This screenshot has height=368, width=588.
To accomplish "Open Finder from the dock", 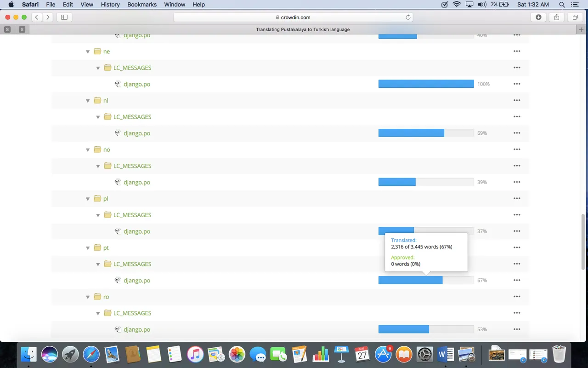I will [29, 354].
